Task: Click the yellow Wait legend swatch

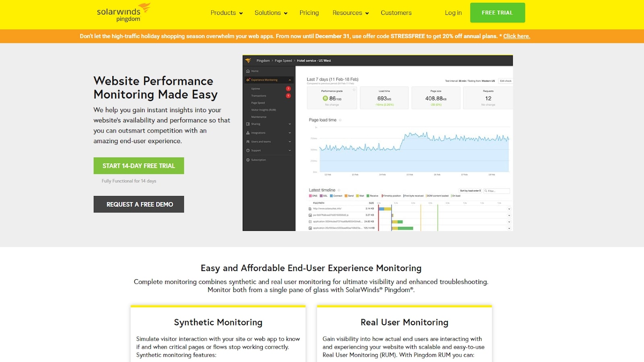Action: click(357, 196)
